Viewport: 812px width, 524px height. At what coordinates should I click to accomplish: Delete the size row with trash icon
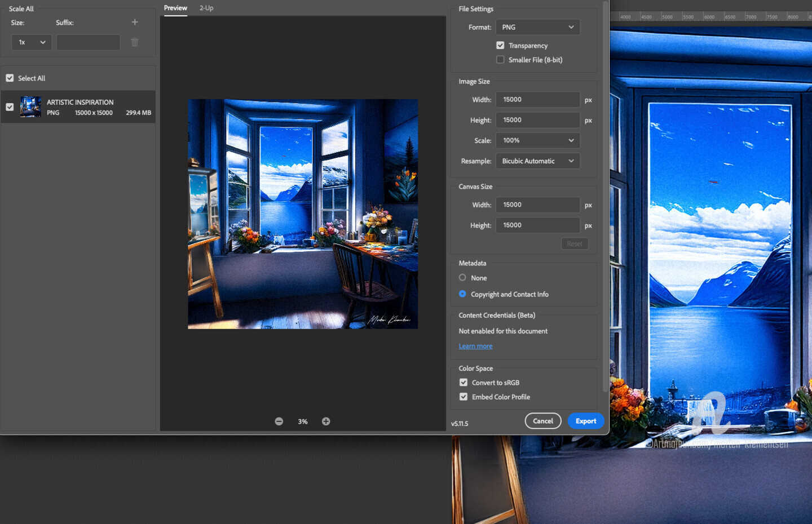coord(135,42)
